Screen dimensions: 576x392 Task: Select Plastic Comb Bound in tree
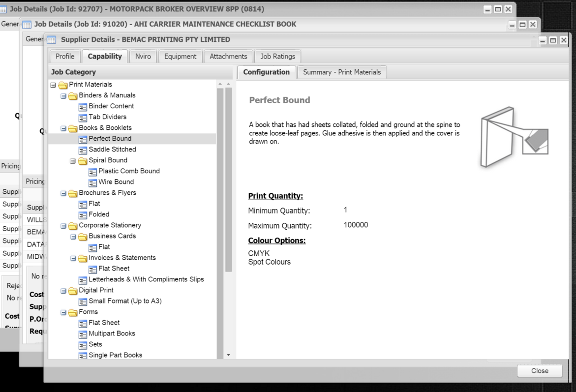coord(129,171)
